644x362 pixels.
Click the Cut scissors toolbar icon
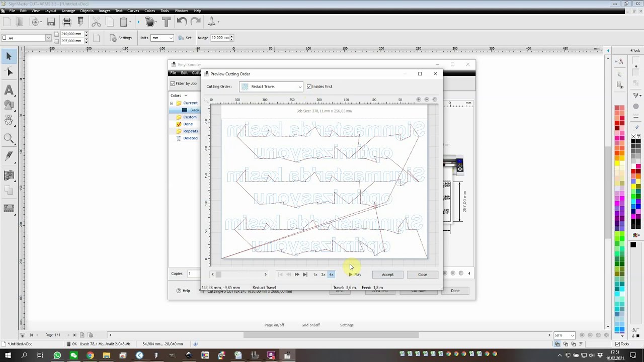click(96, 22)
